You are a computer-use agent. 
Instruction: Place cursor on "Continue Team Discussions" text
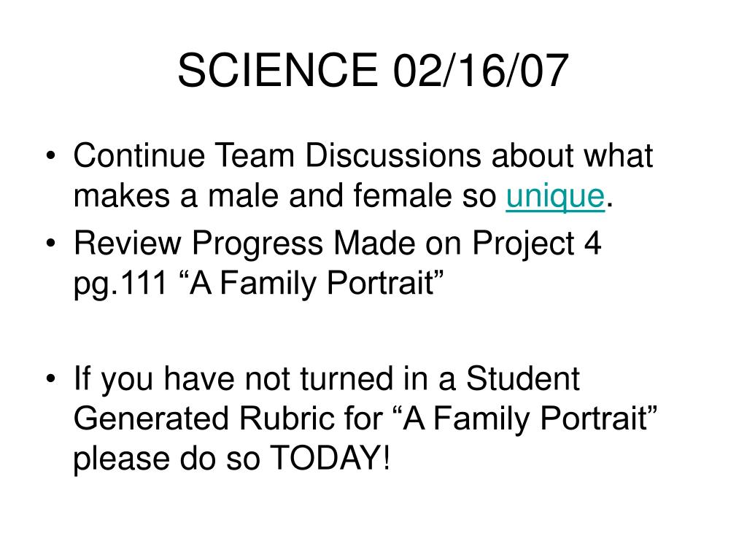click(x=277, y=155)
